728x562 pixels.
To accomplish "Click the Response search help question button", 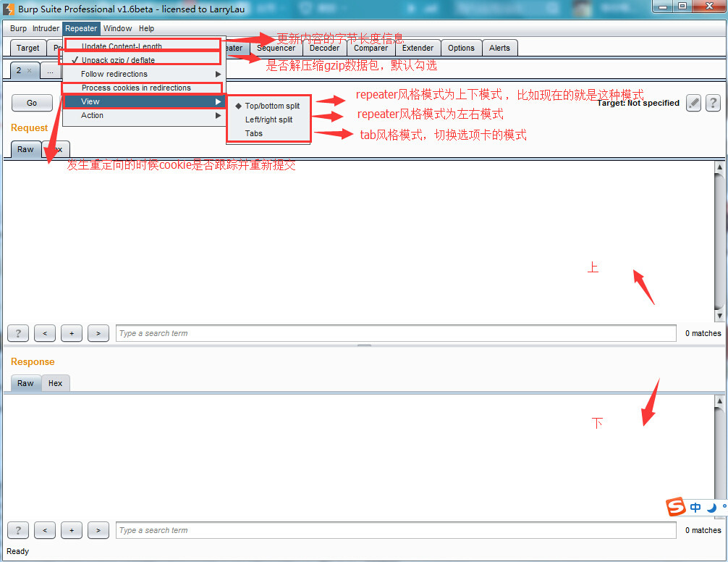I will [18, 530].
